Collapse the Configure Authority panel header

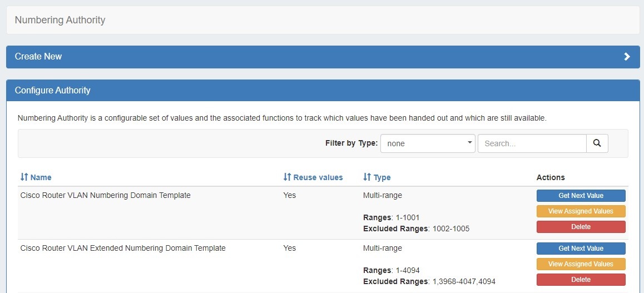[x=52, y=90]
